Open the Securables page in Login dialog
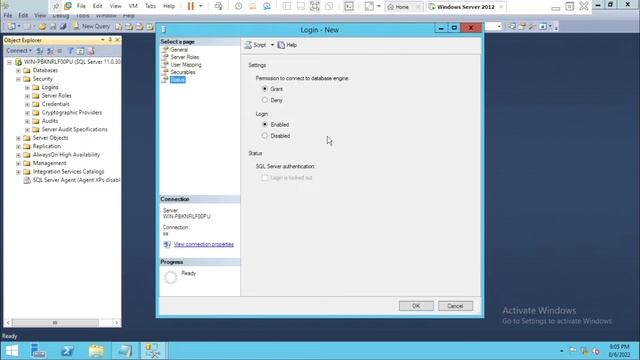The image size is (640, 360). [182, 72]
